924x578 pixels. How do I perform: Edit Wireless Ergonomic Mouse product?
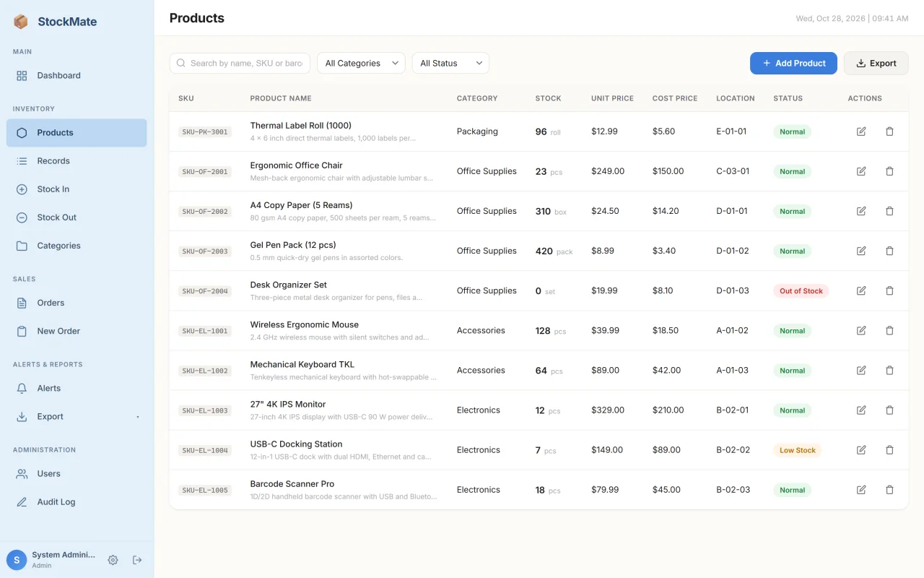861,330
